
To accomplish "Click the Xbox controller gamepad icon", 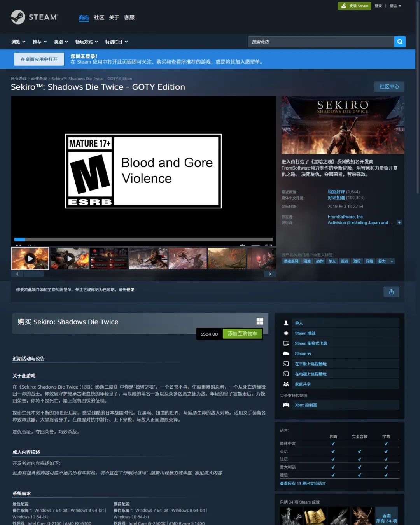I will pos(286,405).
